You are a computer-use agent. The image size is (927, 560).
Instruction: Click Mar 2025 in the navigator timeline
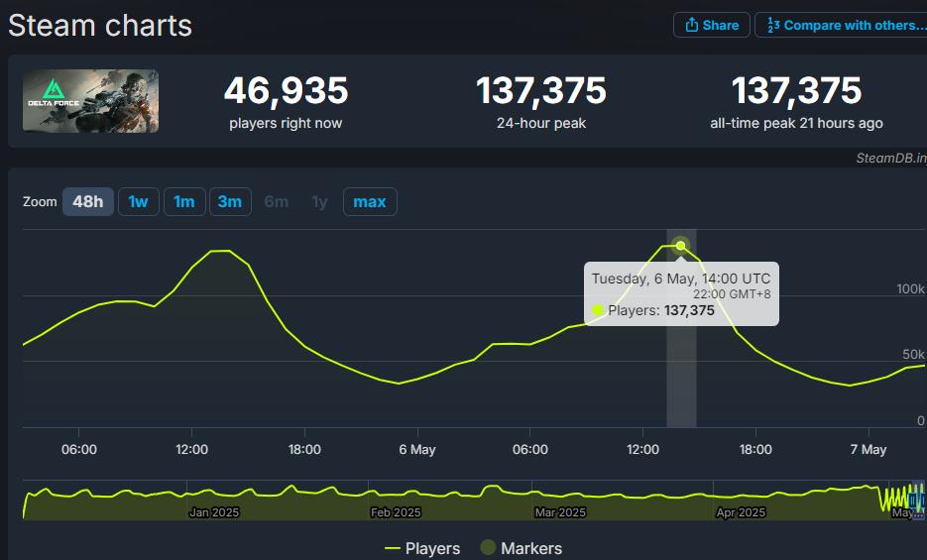(560, 512)
